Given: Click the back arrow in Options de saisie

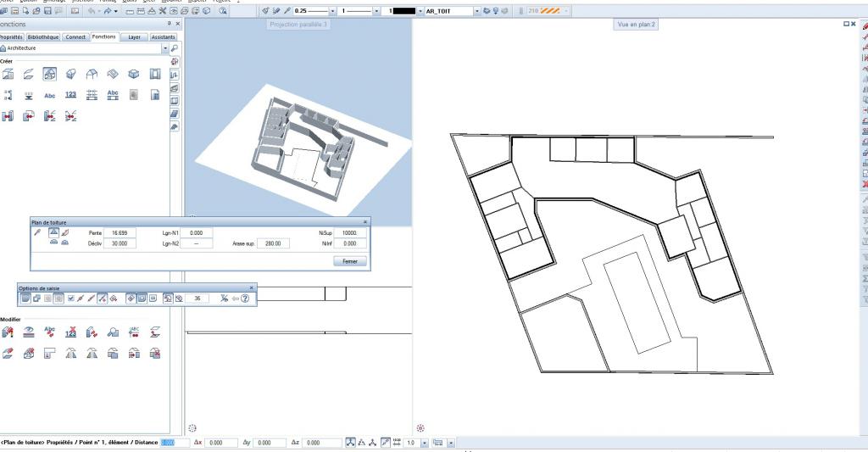Looking at the screenshot, I should pyautogui.click(x=236, y=298).
